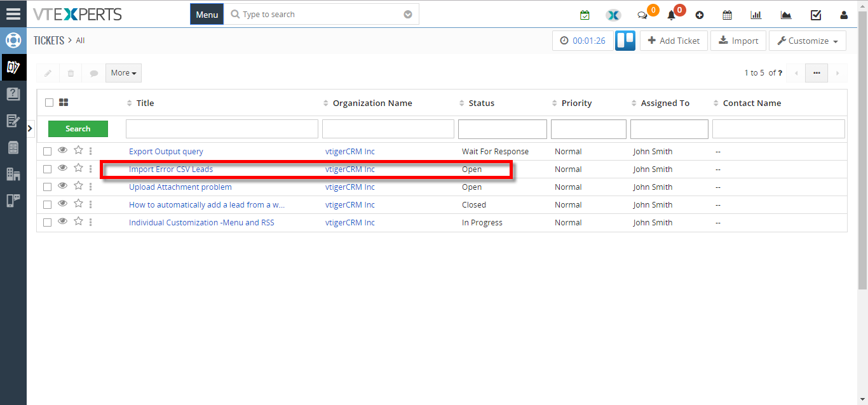Open the bar chart reports icon
Image resolution: width=868 pixels, height=405 pixels.
(756, 15)
